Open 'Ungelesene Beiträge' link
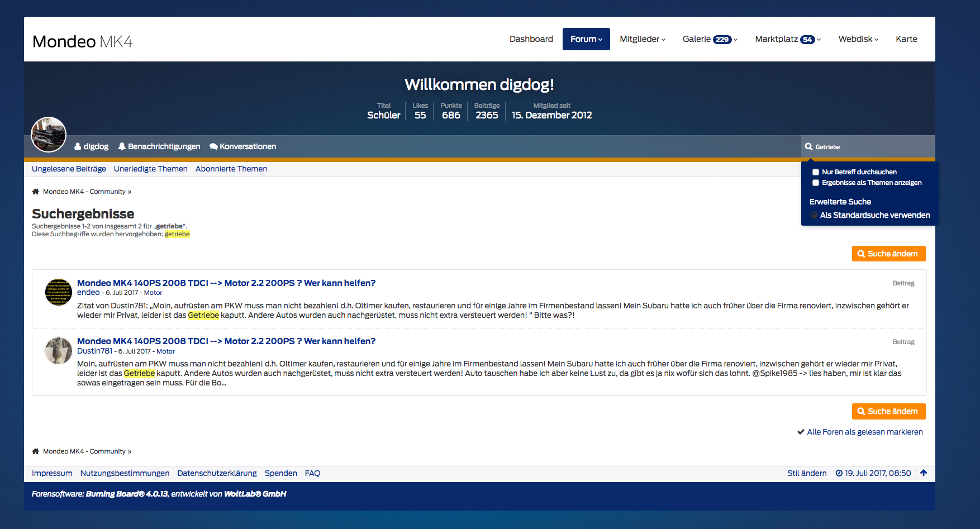This screenshot has height=529, width=980. [x=69, y=169]
